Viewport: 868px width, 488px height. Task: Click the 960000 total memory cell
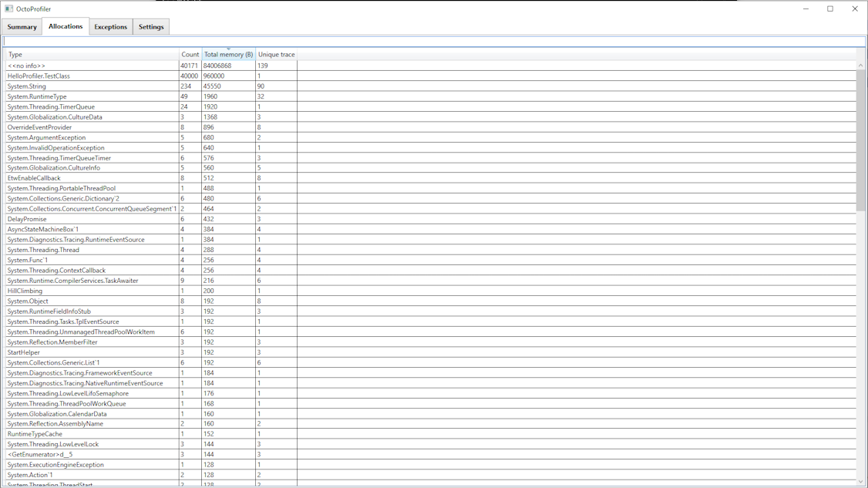click(x=229, y=76)
